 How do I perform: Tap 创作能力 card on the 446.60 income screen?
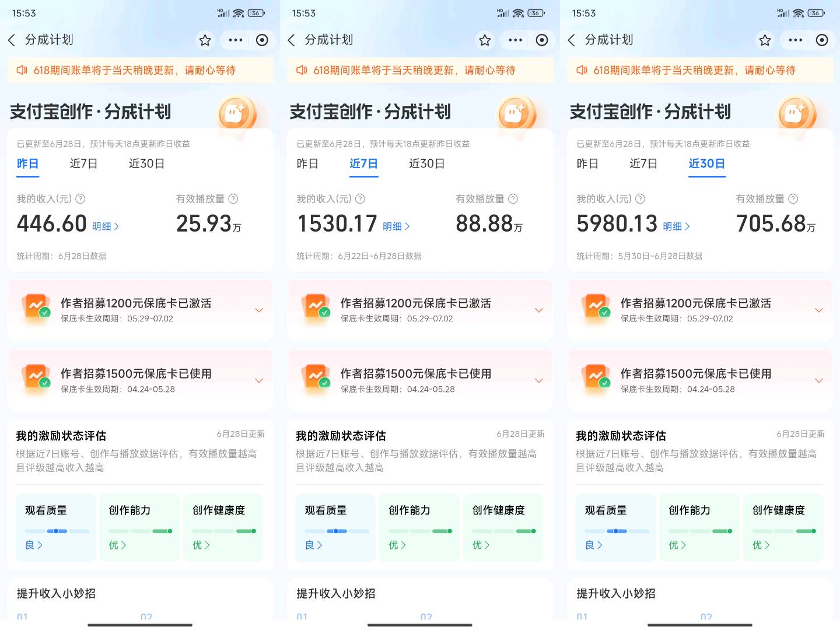(139, 528)
